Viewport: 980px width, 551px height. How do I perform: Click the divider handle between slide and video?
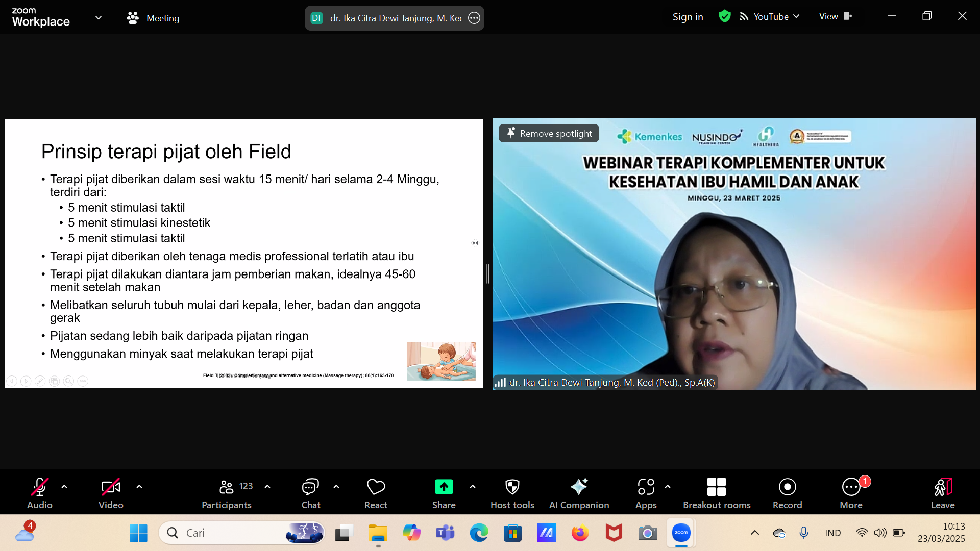[x=487, y=274]
